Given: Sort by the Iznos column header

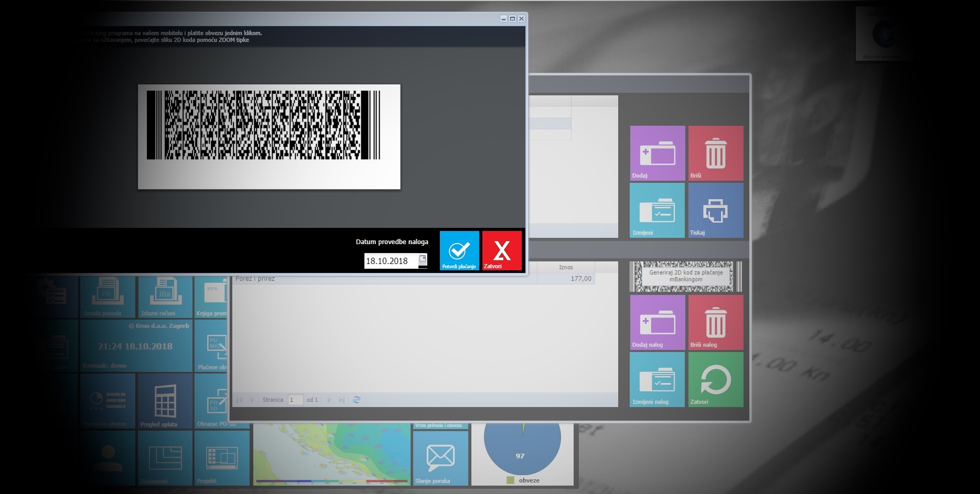Looking at the screenshot, I should coord(566,267).
